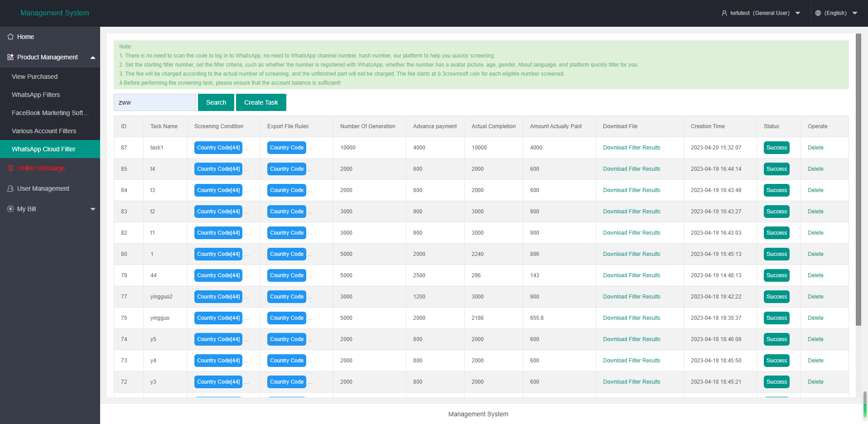Select WhatsApp Cloud Filter menu item
868x424 pixels.
[x=50, y=149]
